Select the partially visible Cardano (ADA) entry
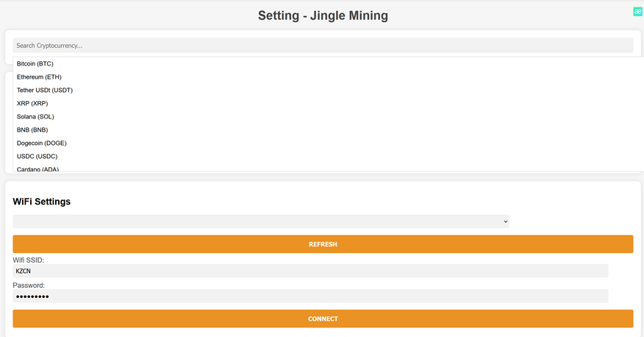This screenshot has width=644, height=337. (37, 169)
